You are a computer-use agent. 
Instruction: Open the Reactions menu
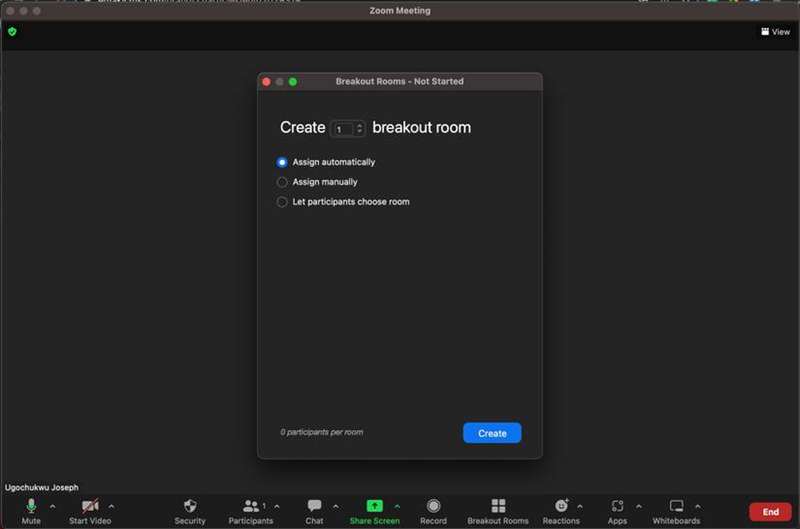(561, 507)
